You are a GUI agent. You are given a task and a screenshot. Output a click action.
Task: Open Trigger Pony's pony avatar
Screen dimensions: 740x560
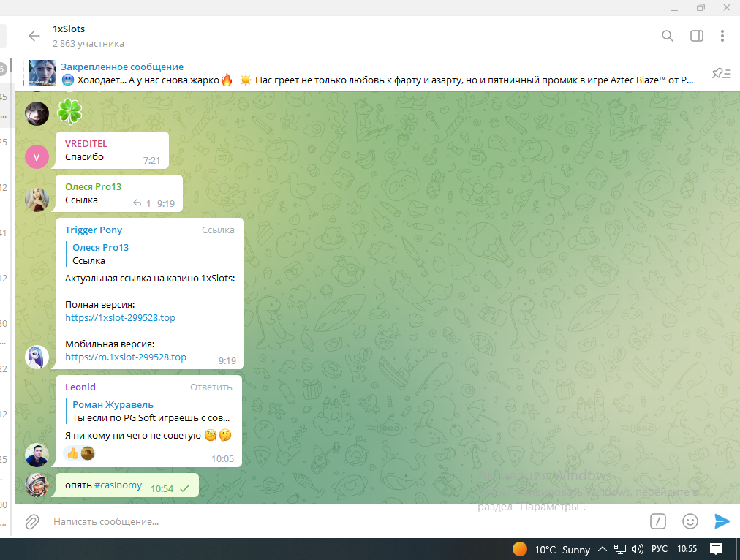[37, 357]
